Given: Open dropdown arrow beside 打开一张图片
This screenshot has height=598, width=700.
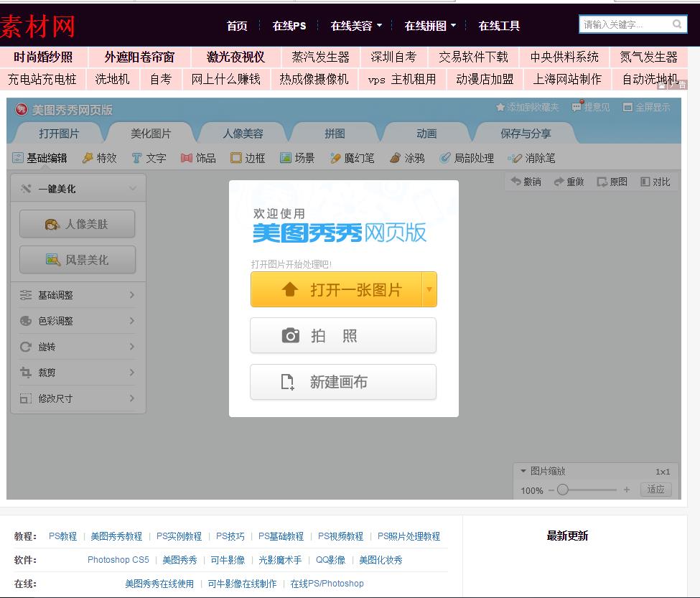Looking at the screenshot, I should pyautogui.click(x=429, y=290).
